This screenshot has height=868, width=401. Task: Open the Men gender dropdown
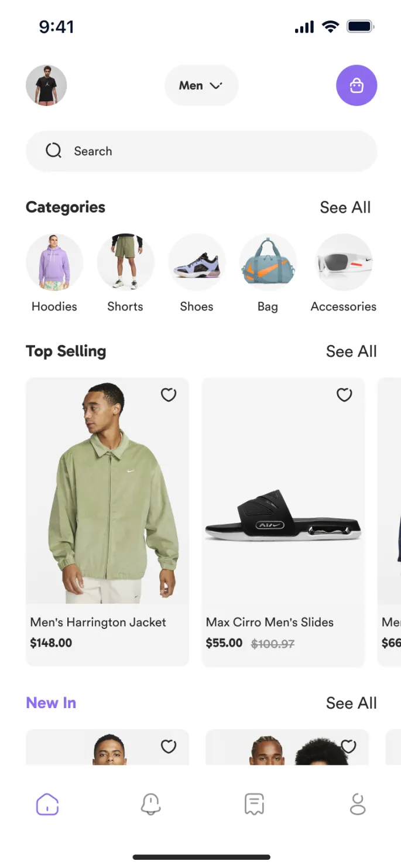(x=201, y=86)
